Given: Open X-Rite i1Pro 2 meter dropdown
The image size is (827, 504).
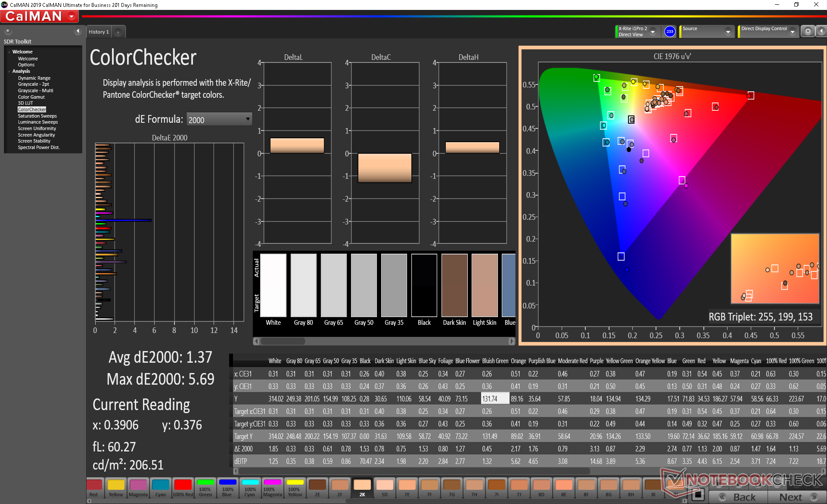Looking at the screenshot, I should point(653,31).
